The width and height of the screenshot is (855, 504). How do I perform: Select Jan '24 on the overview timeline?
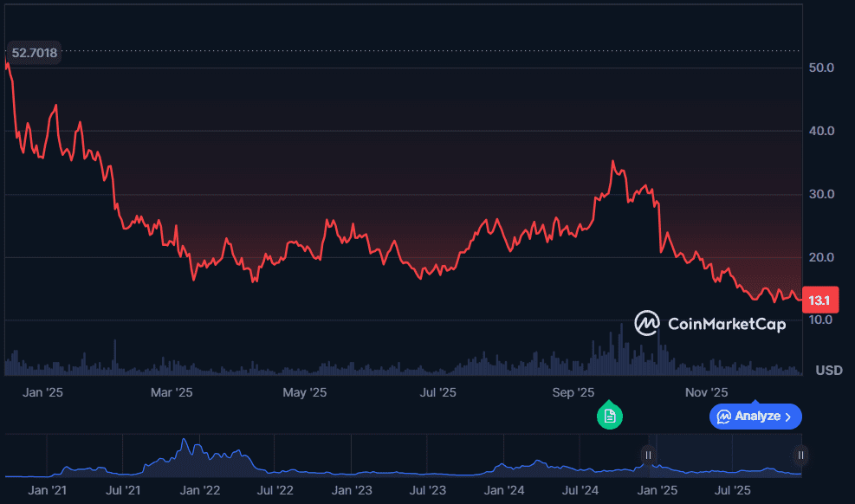click(x=504, y=490)
